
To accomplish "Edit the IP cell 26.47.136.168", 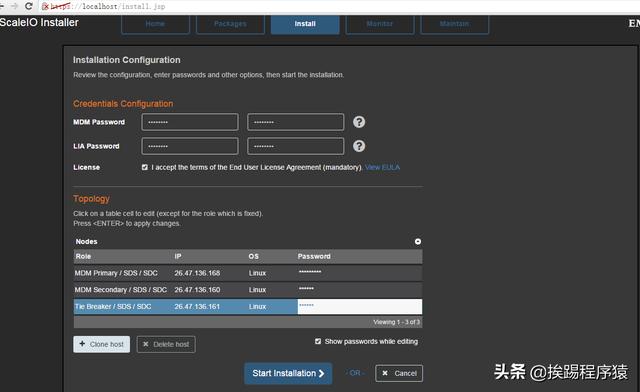I will (x=210, y=273).
